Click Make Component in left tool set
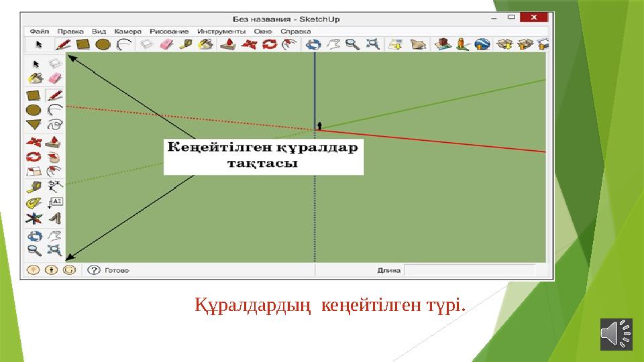 pos(54,64)
